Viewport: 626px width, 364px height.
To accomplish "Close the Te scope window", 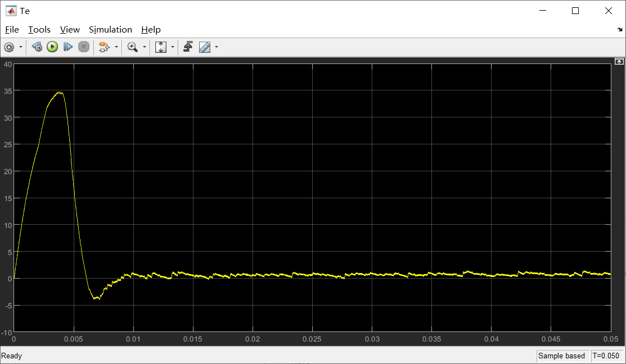I will pyautogui.click(x=609, y=11).
